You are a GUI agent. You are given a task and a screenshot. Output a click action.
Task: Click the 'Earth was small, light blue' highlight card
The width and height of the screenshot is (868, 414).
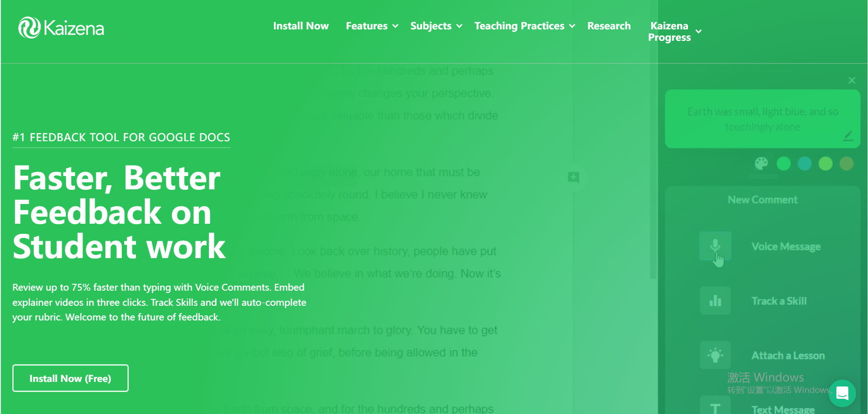tap(763, 119)
